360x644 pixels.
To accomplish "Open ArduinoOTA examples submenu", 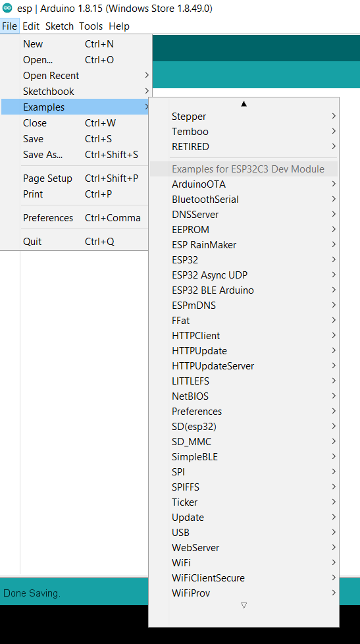I will click(x=244, y=184).
